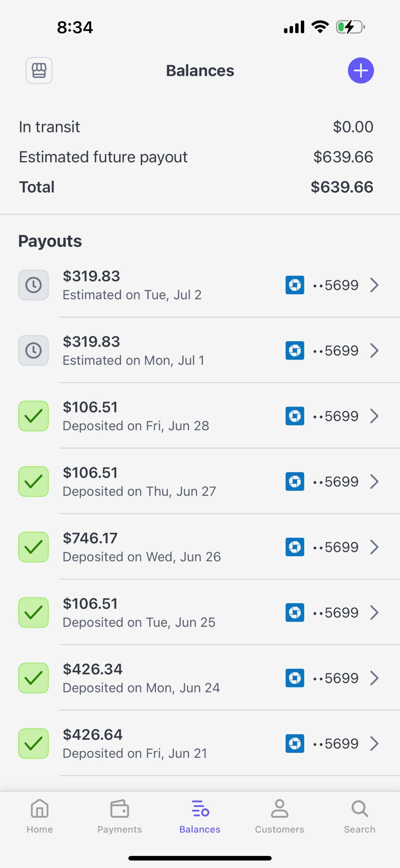Tap the Estimated future payout amount
The image size is (400, 868).
(x=343, y=157)
